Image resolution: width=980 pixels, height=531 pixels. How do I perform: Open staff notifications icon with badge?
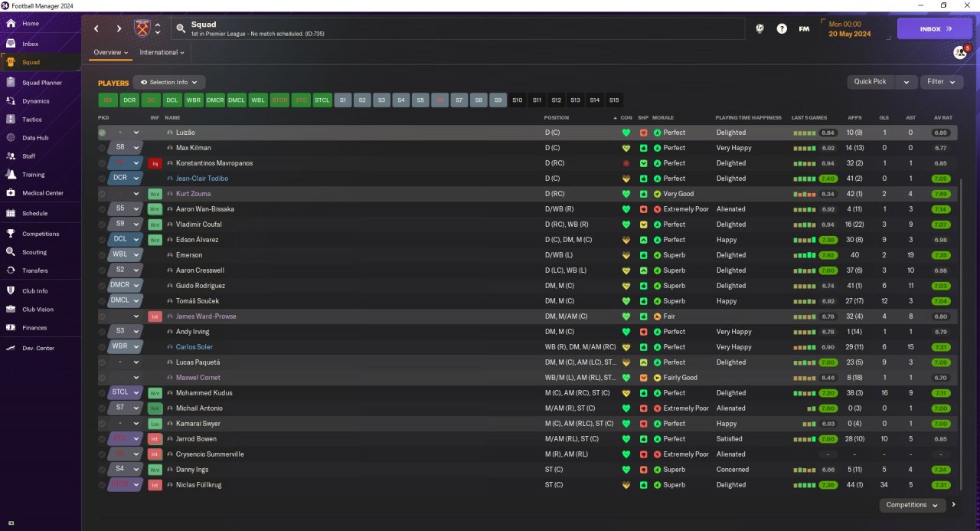959,52
